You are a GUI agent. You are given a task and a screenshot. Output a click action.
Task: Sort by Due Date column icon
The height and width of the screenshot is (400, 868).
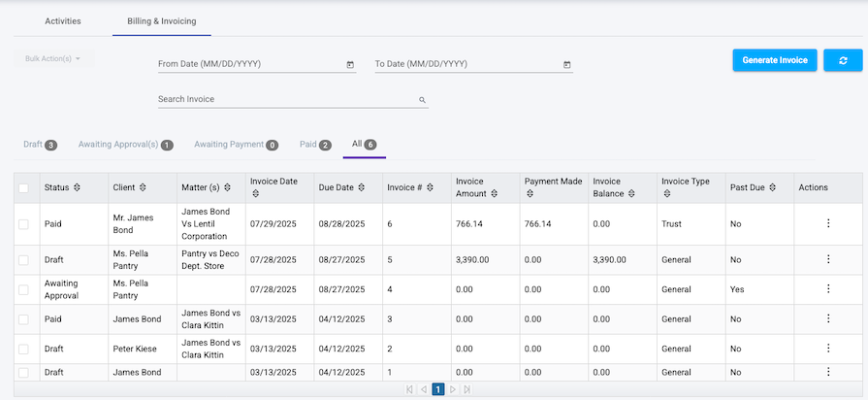coord(361,187)
